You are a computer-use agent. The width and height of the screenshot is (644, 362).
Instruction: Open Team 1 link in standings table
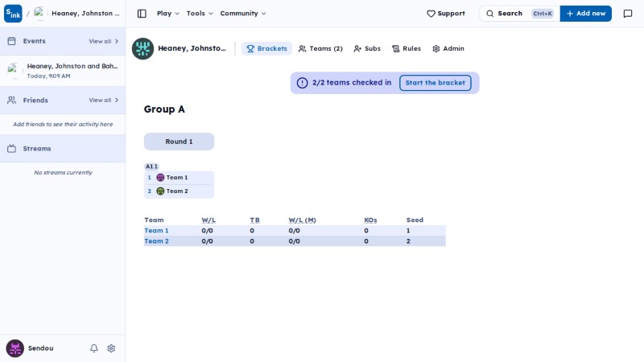[x=156, y=231]
